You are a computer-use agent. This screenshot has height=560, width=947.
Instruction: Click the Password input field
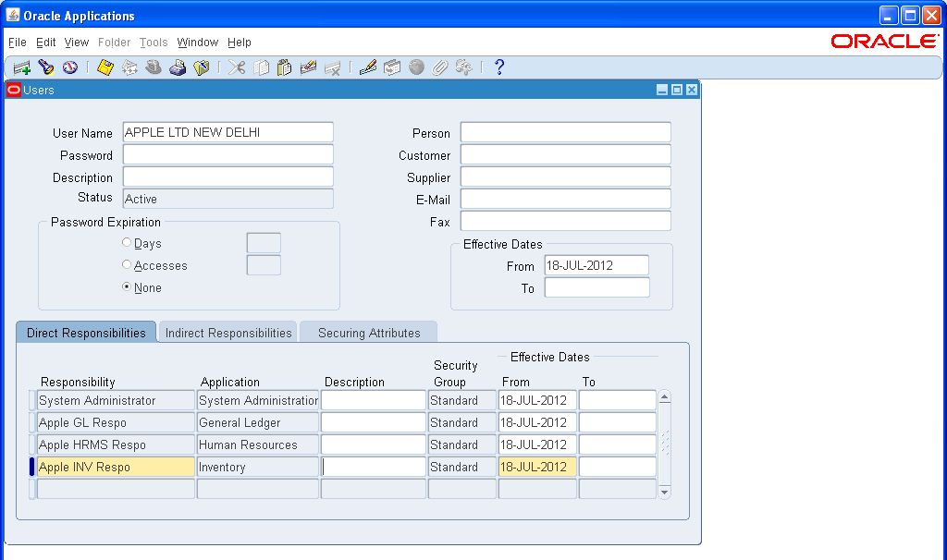228,154
